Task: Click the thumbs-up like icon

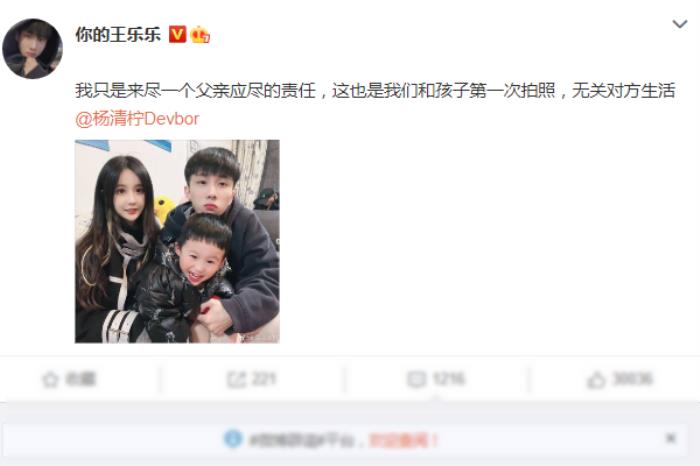Action: pos(596,380)
